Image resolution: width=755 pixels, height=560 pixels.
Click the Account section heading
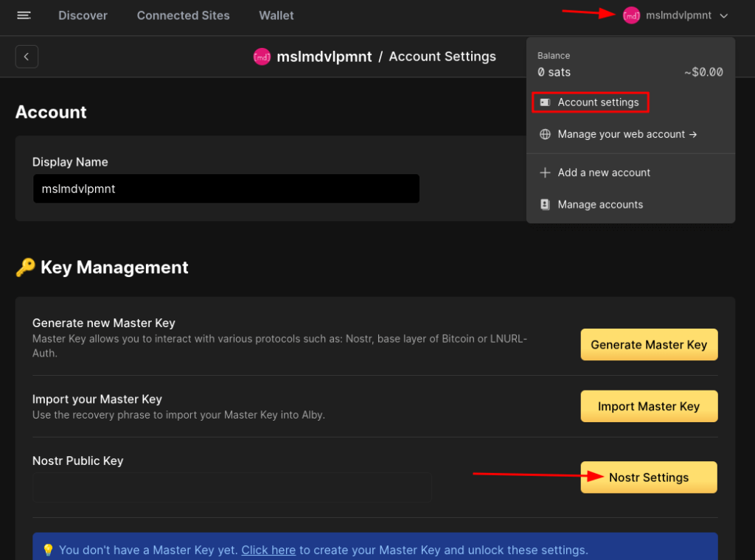(51, 112)
